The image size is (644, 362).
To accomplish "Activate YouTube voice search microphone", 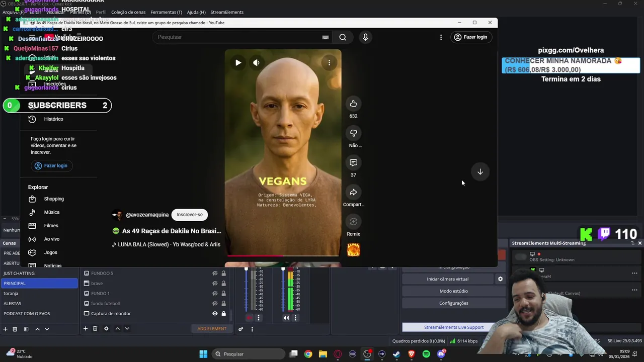I will 365,37.
